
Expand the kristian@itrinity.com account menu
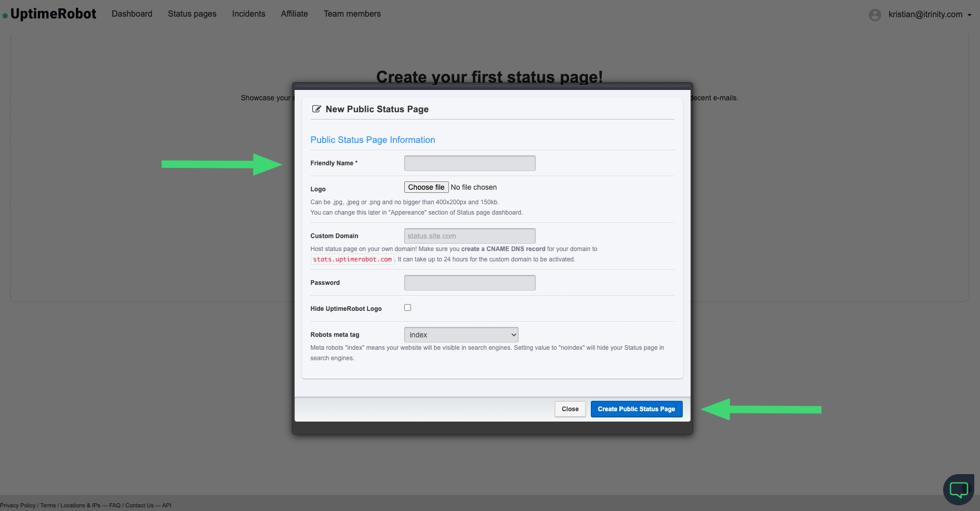click(930, 15)
